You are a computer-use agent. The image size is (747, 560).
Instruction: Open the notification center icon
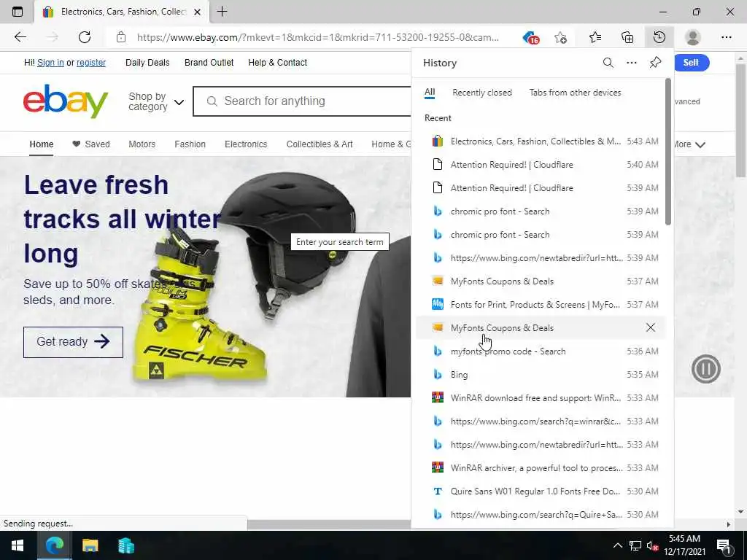click(724, 545)
